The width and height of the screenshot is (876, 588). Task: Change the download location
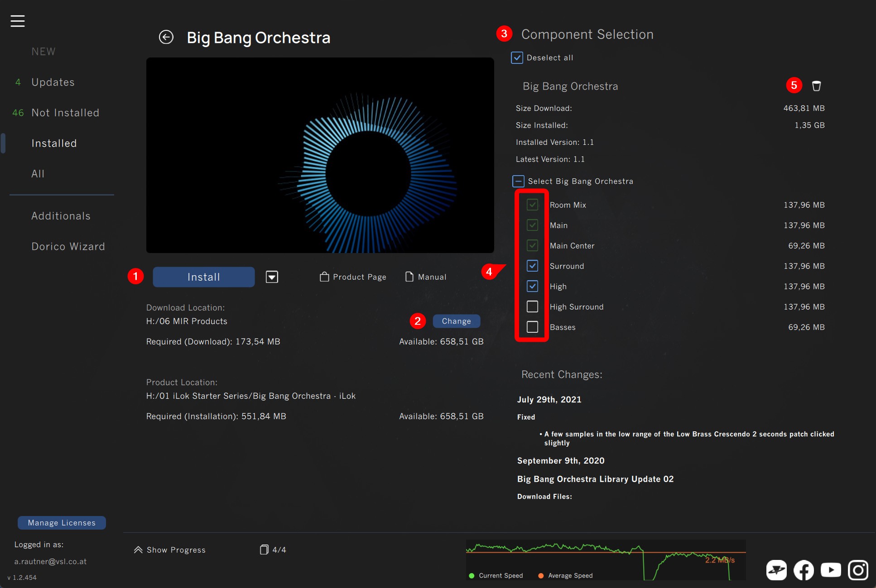point(457,321)
